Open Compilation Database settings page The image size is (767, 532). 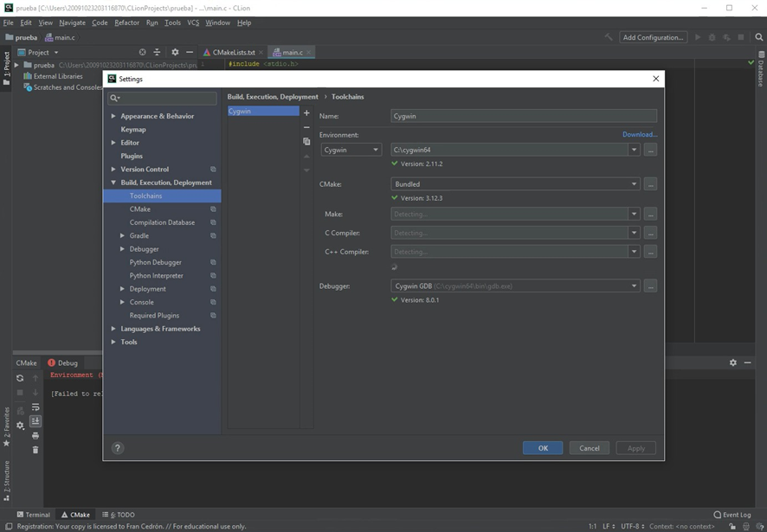click(x=162, y=222)
